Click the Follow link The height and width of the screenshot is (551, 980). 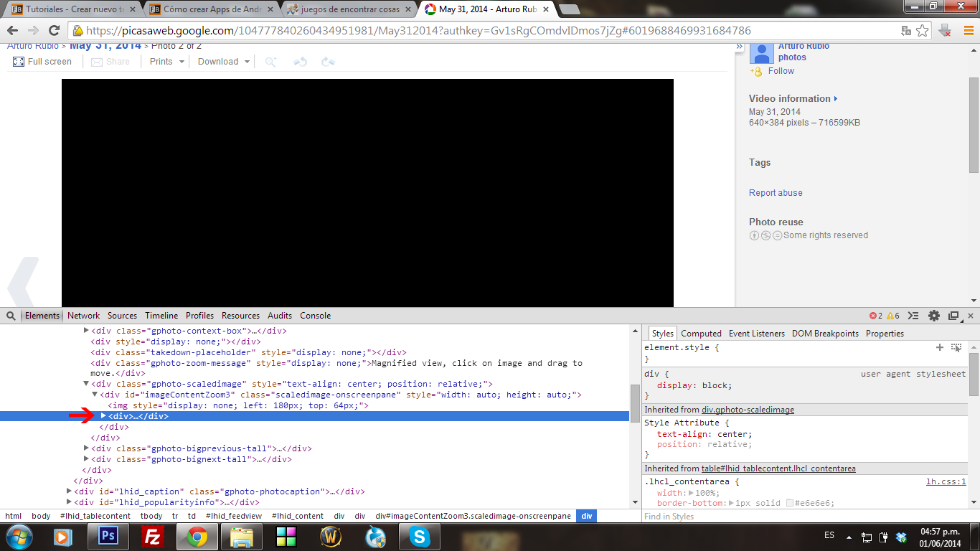click(x=781, y=71)
